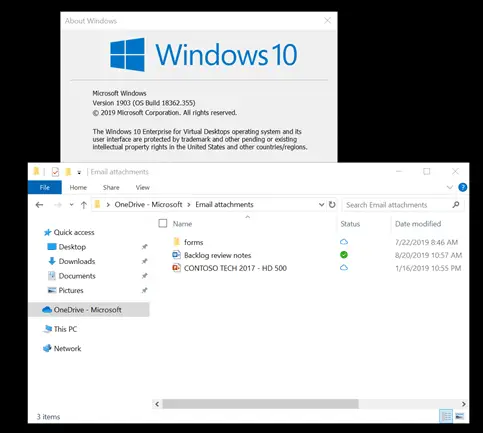This screenshot has height=433, width=483.
Task: Click the Email attachments breadcrumb
Action: [224, 204]
